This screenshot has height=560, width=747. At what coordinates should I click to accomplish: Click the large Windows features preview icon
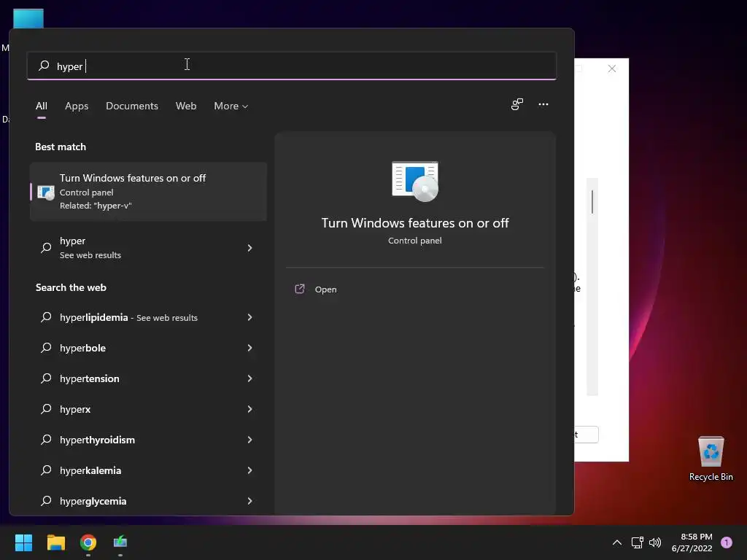pos(415,182)
